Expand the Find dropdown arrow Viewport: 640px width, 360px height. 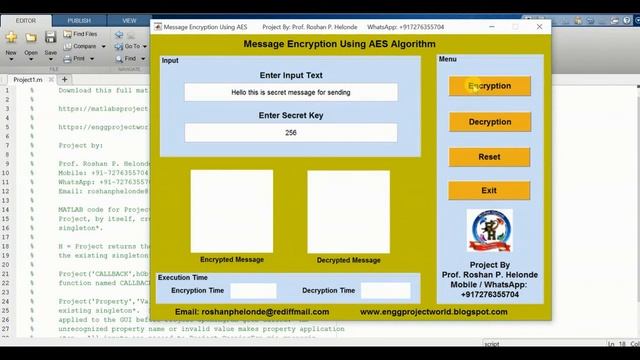[143, 59]
